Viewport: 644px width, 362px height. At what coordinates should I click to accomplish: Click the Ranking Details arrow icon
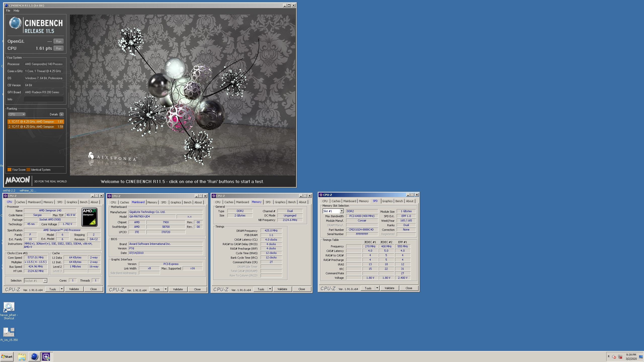coord(62,114)
